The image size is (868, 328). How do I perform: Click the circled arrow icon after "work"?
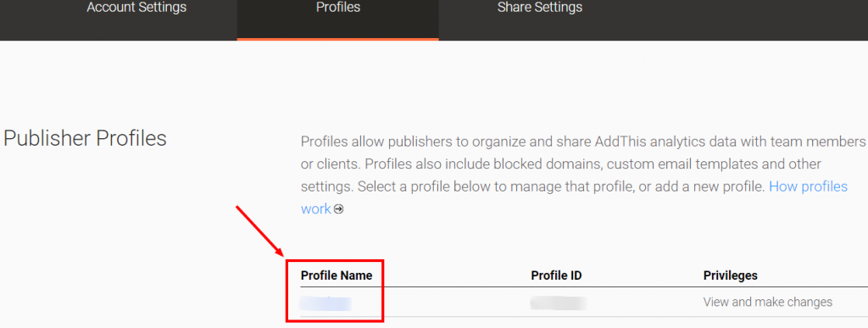point(339,209)
